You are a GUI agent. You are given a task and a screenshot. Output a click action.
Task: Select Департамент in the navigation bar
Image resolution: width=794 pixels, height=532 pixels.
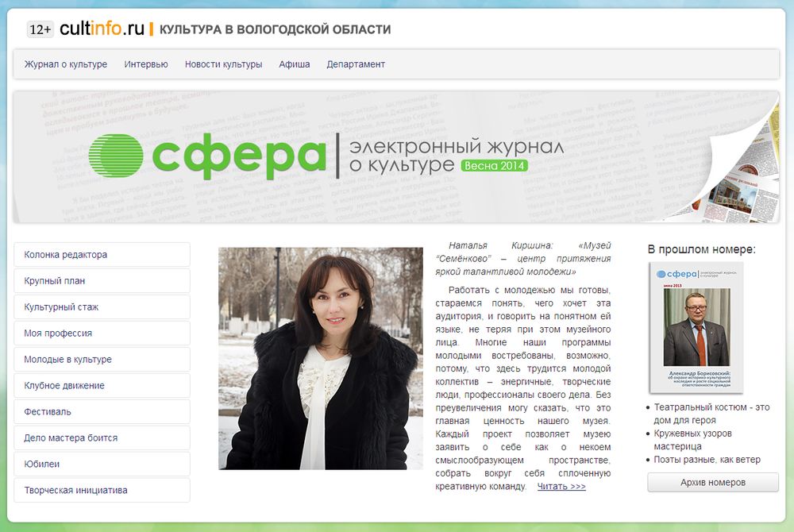coord(356,64)
